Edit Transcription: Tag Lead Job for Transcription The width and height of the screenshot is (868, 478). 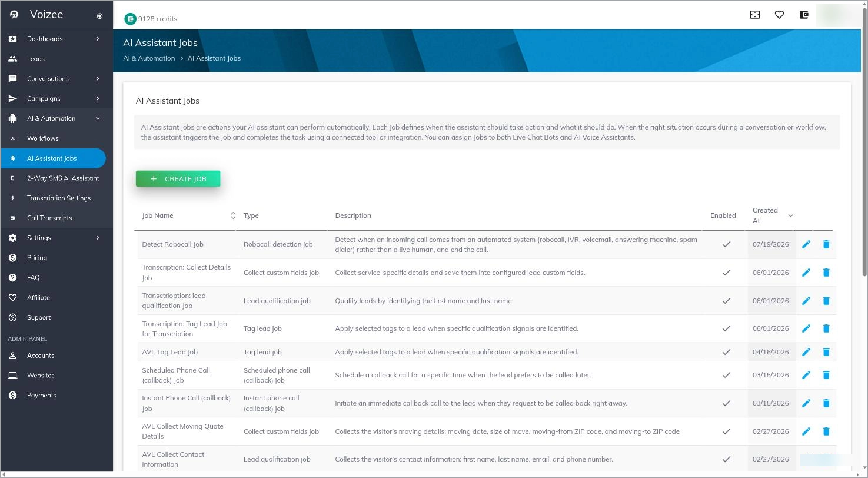coord(806,328)
